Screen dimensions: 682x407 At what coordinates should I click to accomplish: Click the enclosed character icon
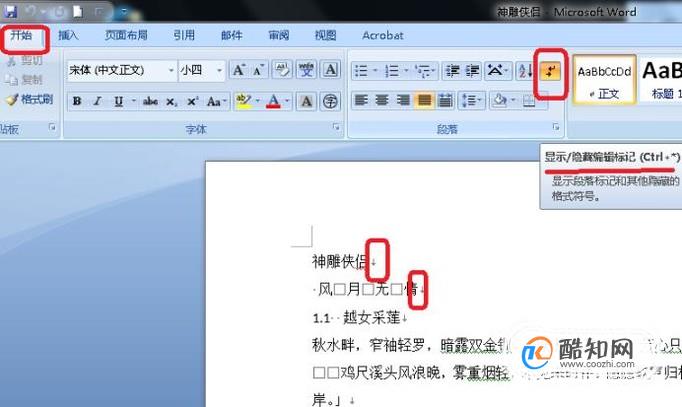coord(331,101)
